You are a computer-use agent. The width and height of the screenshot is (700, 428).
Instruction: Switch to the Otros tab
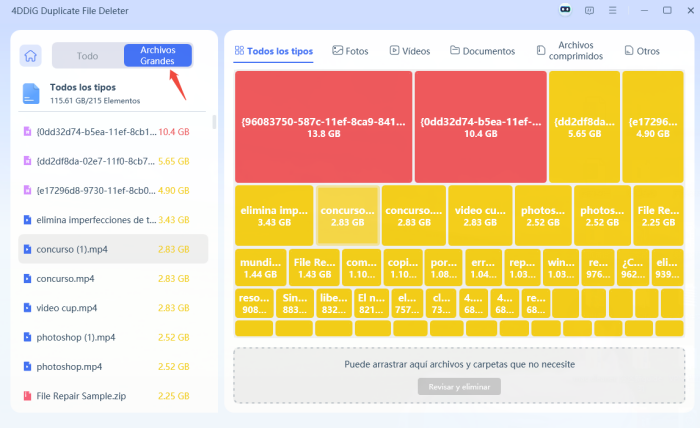642,50
